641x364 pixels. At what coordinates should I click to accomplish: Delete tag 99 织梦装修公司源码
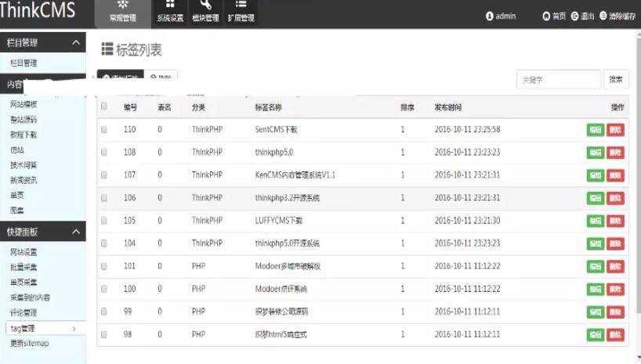pos(615,312)
